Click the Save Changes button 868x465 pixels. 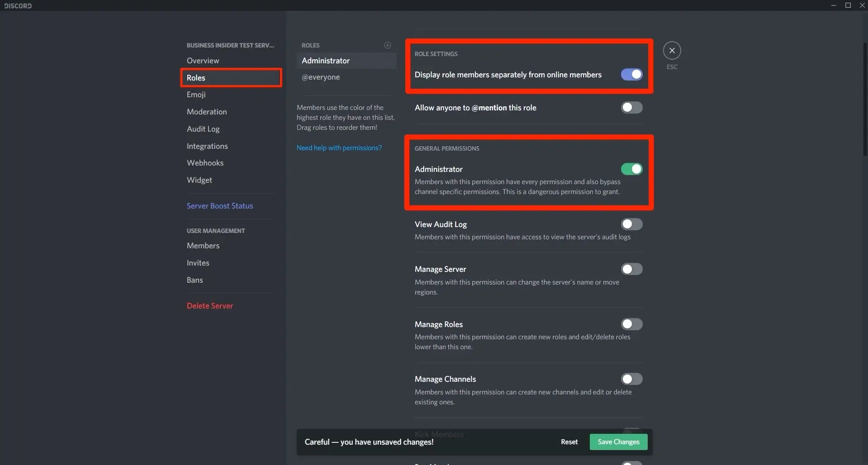pos(618,442)
